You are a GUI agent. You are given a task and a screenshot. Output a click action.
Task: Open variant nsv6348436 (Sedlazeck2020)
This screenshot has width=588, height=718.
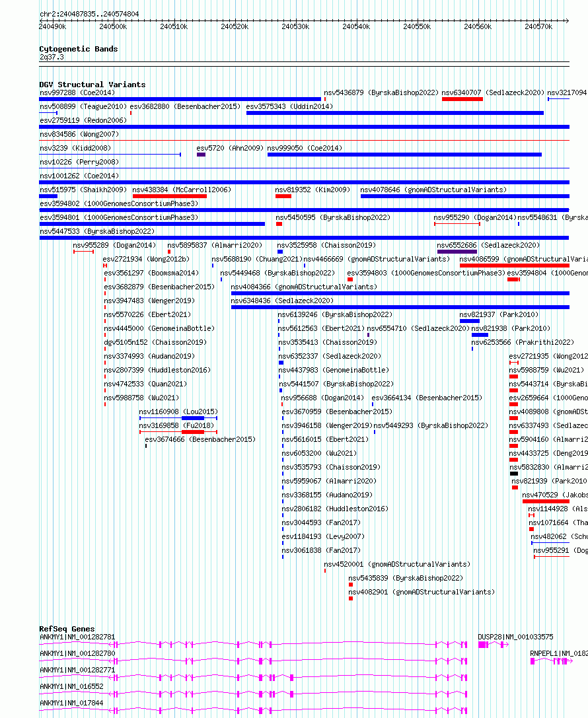pyautogui.click(x=282, y=301)
